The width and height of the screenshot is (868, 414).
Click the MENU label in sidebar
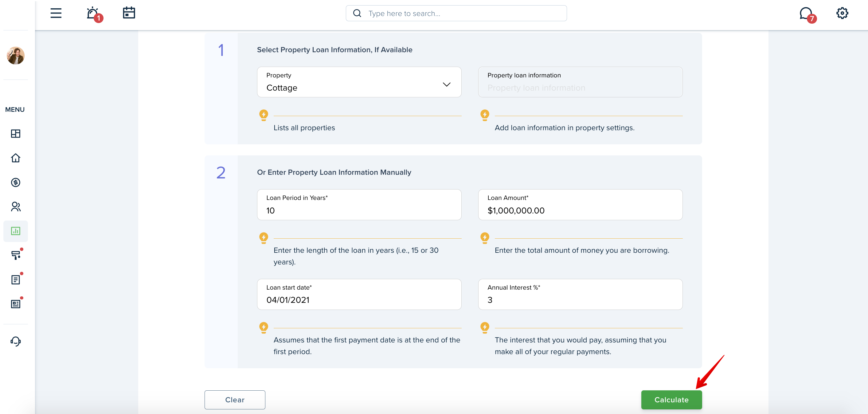point(15,109)
